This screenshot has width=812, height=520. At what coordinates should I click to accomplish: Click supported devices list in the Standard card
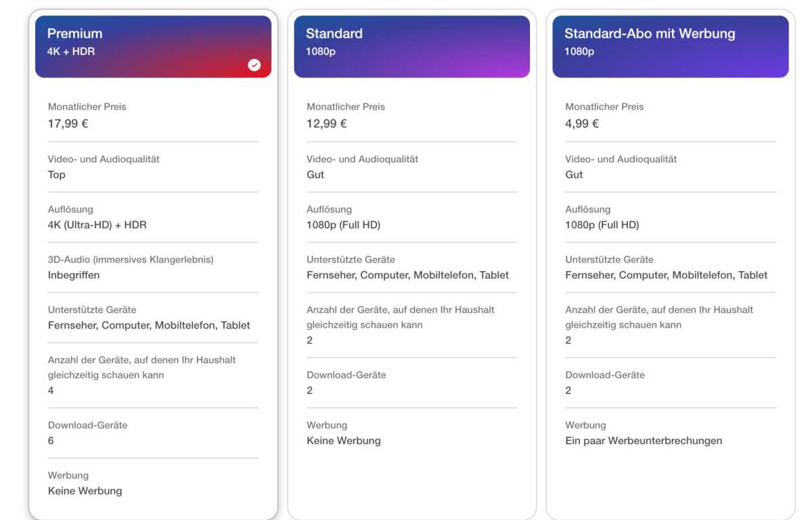tap(407, 275)
